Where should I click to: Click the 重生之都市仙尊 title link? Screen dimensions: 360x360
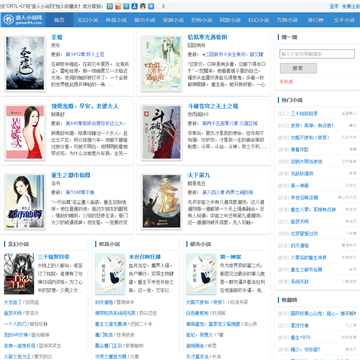tap(71, 175)
